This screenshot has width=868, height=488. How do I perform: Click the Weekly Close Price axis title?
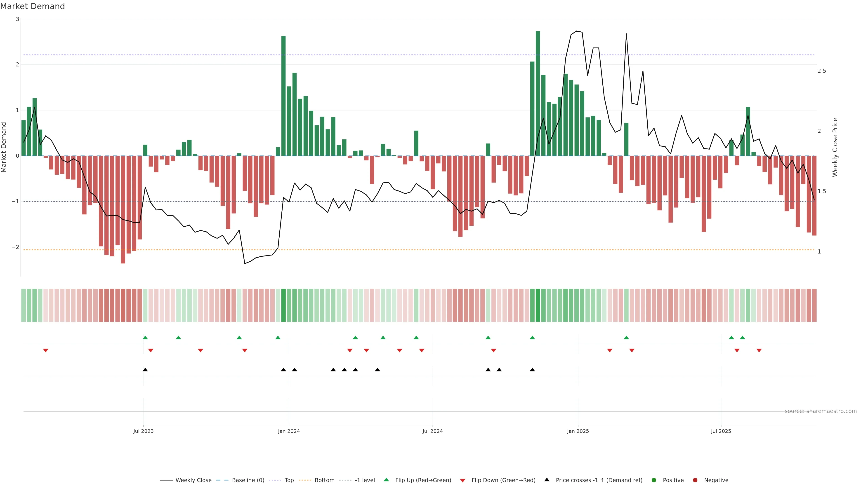835,147
